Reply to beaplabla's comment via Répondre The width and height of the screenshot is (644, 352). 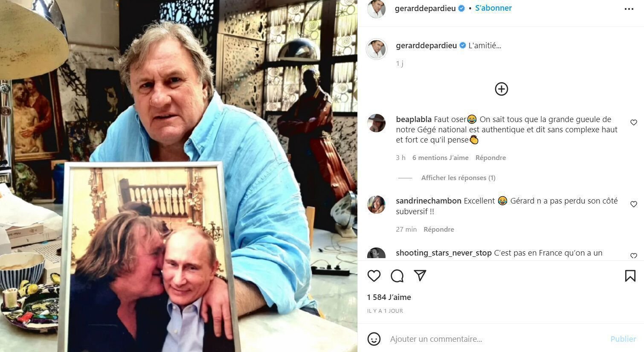pos(490,158)
